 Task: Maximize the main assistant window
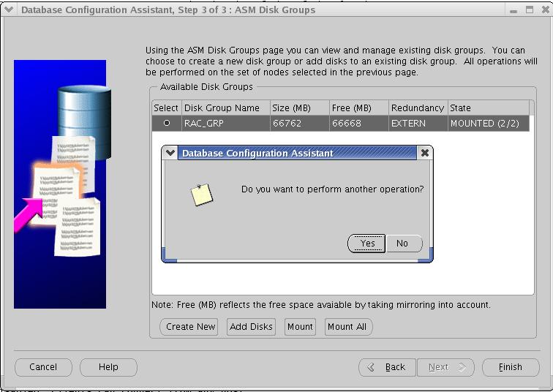tap(527, 10)
